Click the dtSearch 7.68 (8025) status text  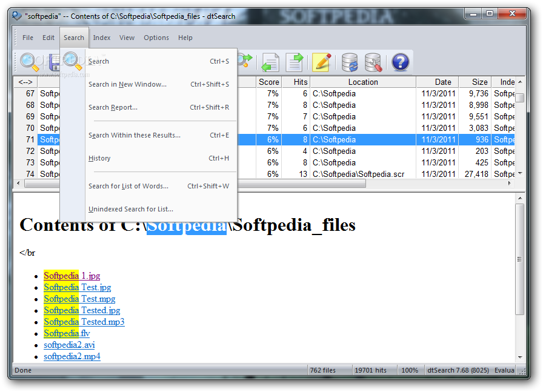[x=458, y=370]
